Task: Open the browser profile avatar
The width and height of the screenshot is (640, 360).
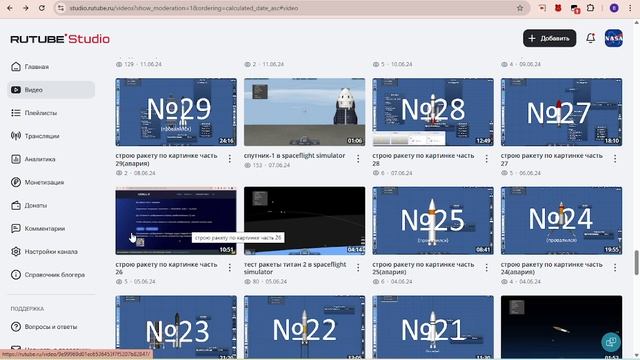Action: coord(614,8)
